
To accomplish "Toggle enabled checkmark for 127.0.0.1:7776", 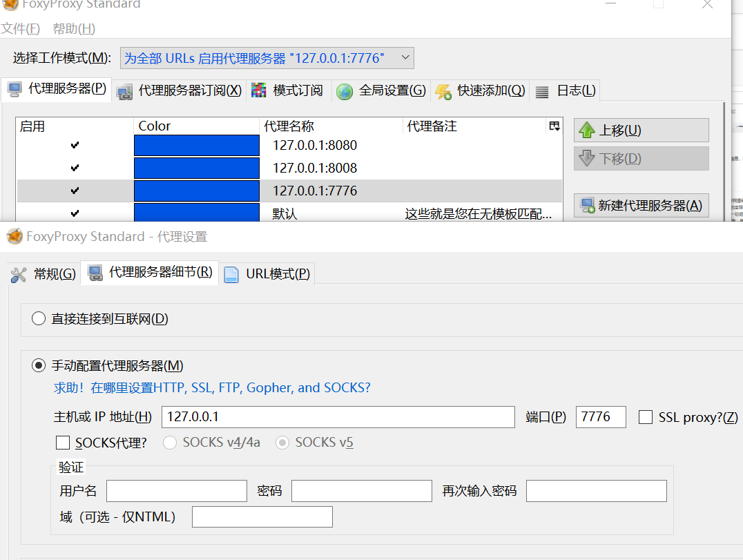I will 75,191.
